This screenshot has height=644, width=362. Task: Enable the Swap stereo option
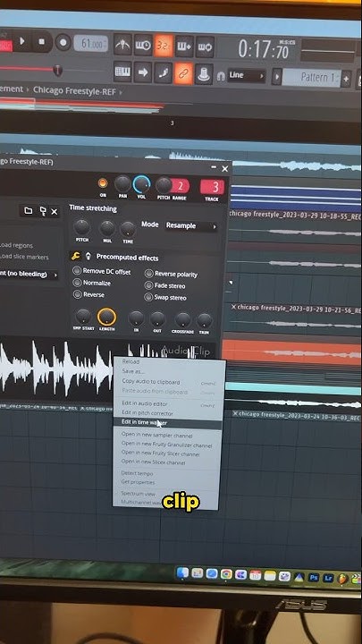tap(165, 297)
